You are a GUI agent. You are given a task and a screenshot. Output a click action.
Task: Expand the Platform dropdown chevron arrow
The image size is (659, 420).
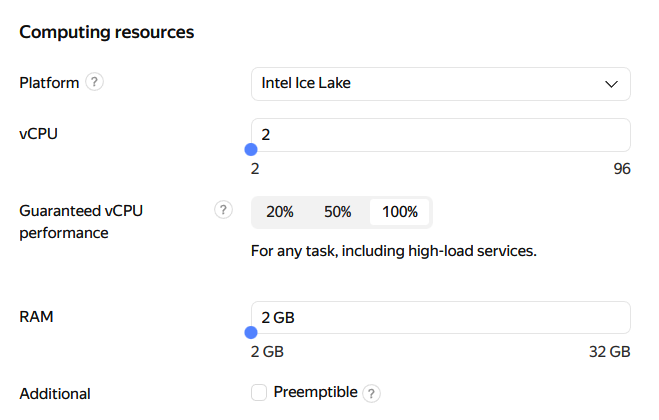[x=612, y=84]
